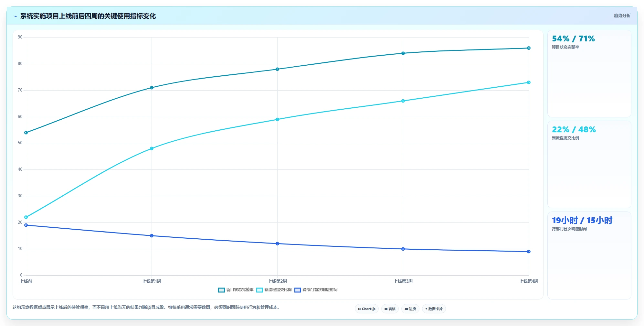Click the 跨部门首次响应时间 point at 上线第4周

pos(529,252)
